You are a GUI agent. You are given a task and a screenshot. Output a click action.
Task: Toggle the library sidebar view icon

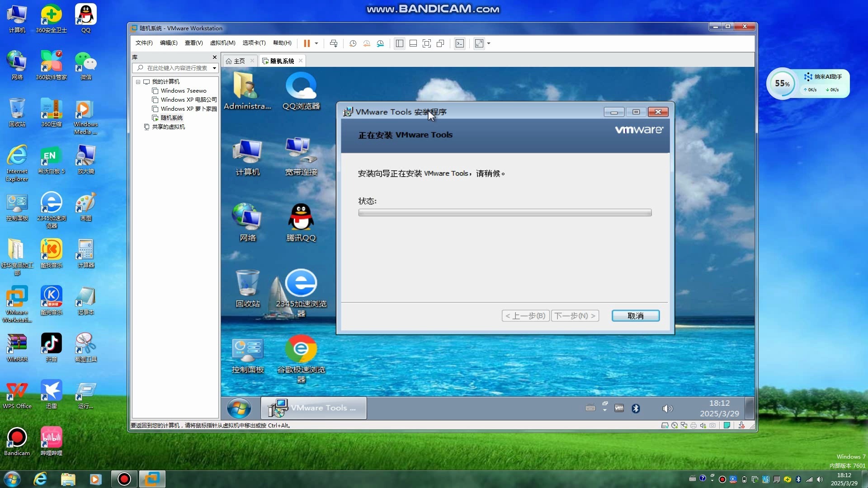(x=400, y=43)
